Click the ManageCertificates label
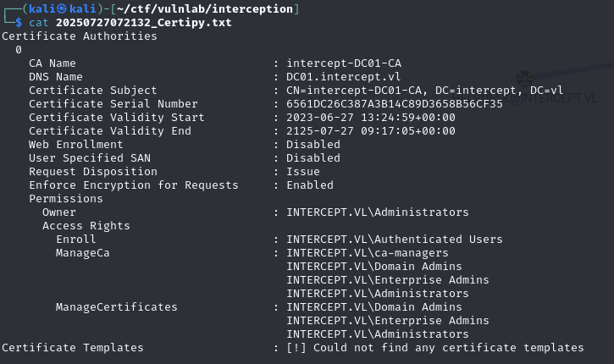The height and width of the screenshot is (364, 614). pos(117,306)
